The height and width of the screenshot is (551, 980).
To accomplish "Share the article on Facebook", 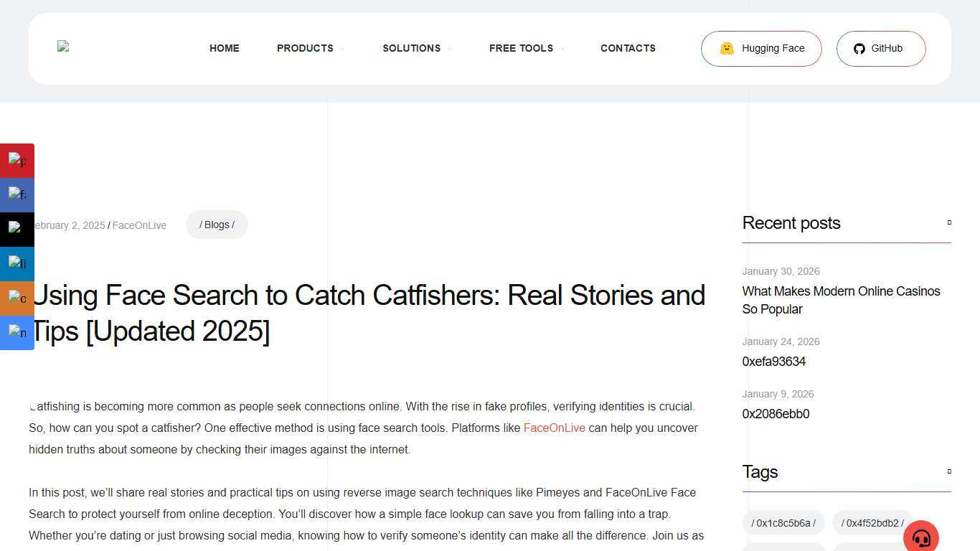I will click(17, 194).
